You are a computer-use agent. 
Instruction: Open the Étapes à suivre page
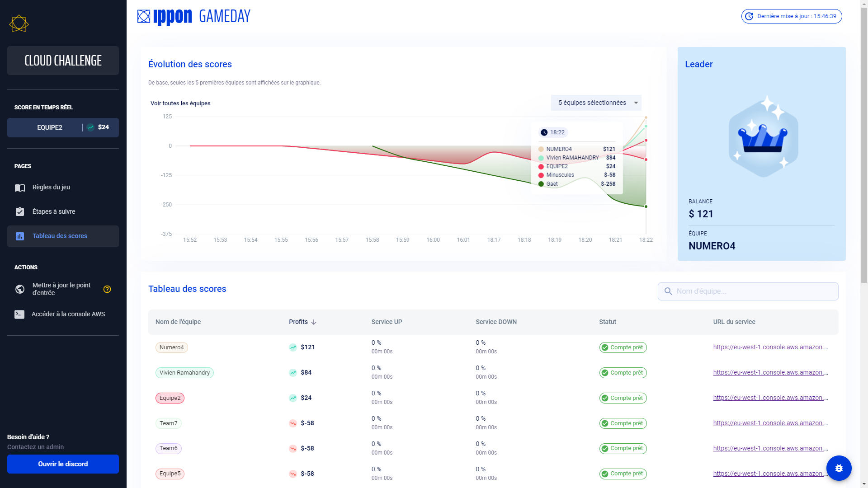tap(63, 211)
